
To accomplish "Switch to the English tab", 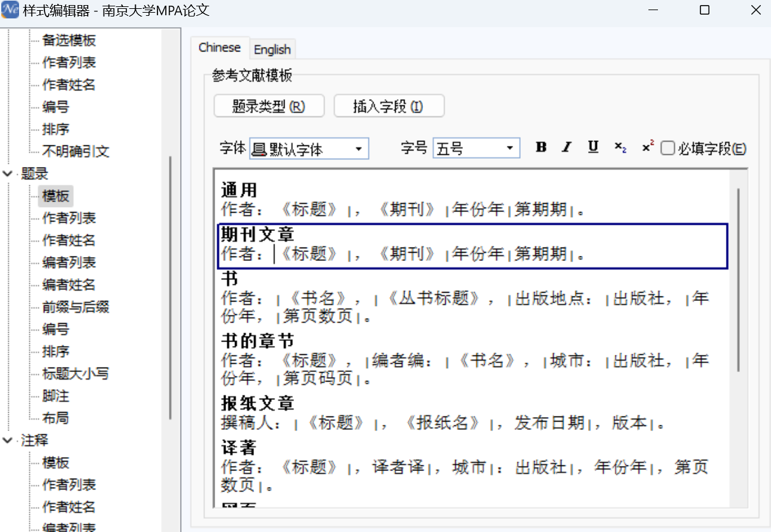I will point(272,49).
